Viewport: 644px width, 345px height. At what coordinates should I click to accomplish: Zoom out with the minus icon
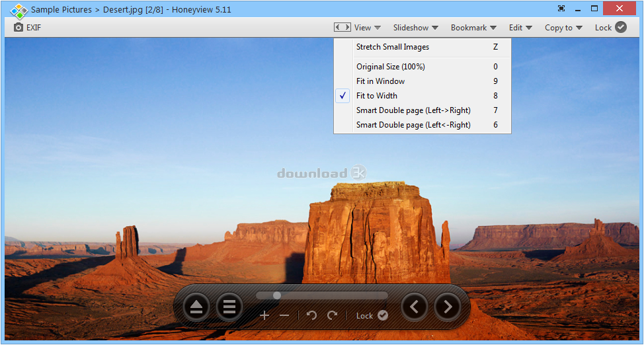click(284, 315)
